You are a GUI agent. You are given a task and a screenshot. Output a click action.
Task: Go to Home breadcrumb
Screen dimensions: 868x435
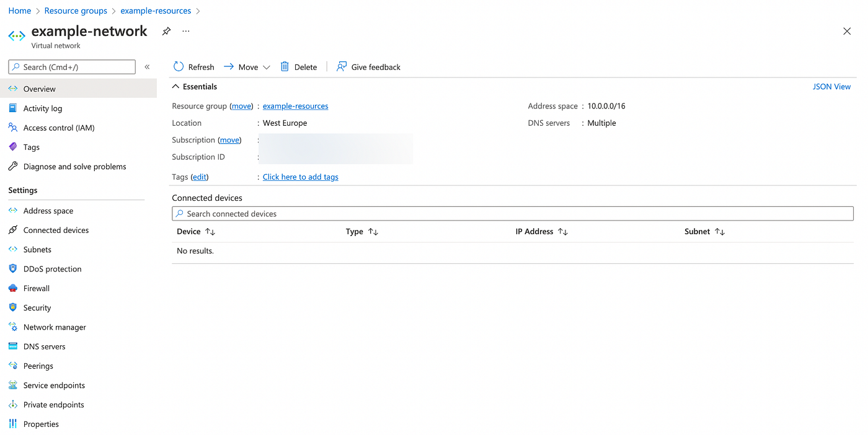pos(19,11)
